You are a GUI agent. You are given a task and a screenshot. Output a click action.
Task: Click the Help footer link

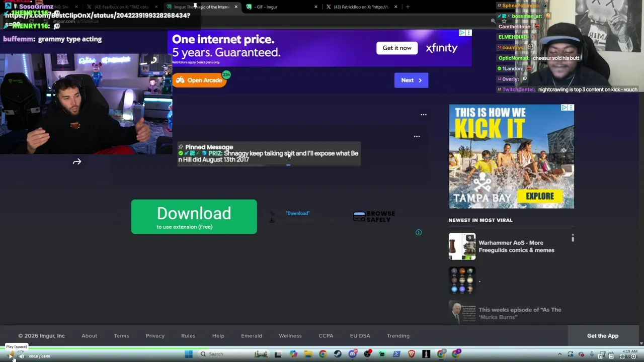pyautogui.click(x=218, y=336)
